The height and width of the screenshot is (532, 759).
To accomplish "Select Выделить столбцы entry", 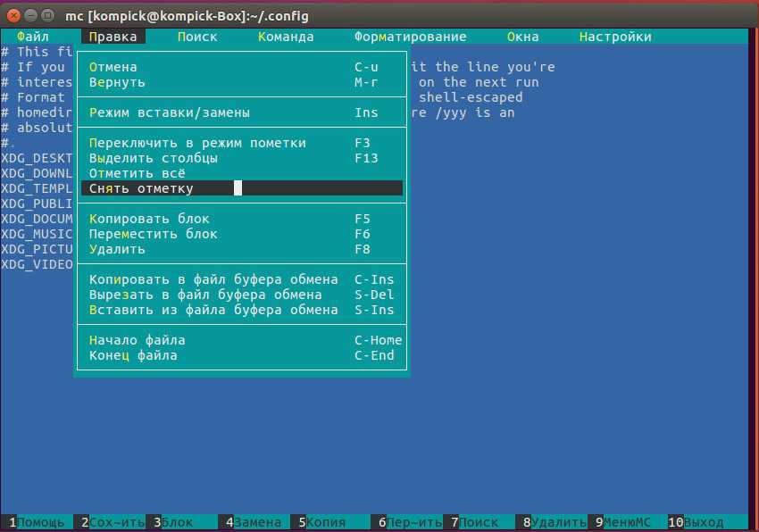I will 154,158.
